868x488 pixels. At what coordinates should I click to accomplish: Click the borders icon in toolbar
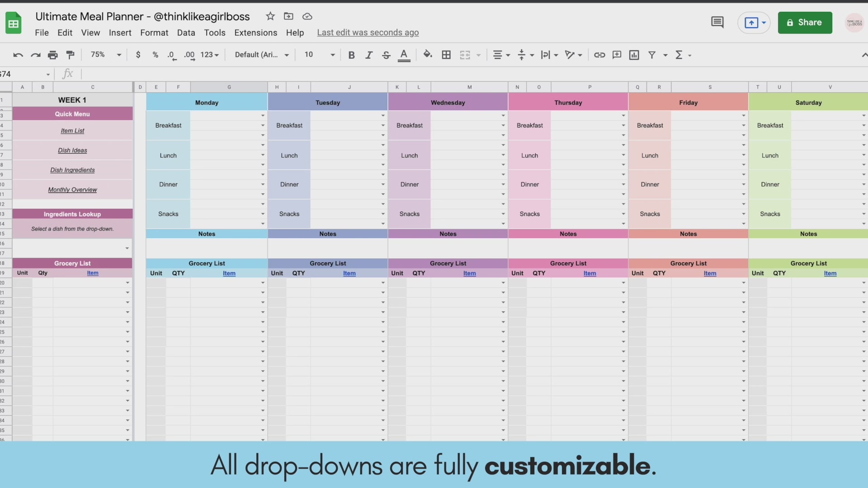coord(447,55)
